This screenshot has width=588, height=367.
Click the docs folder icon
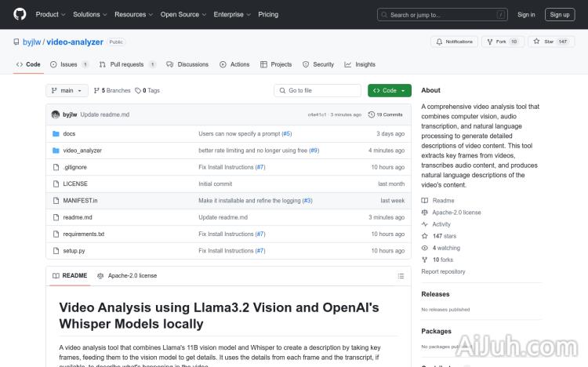pos(56,133)
